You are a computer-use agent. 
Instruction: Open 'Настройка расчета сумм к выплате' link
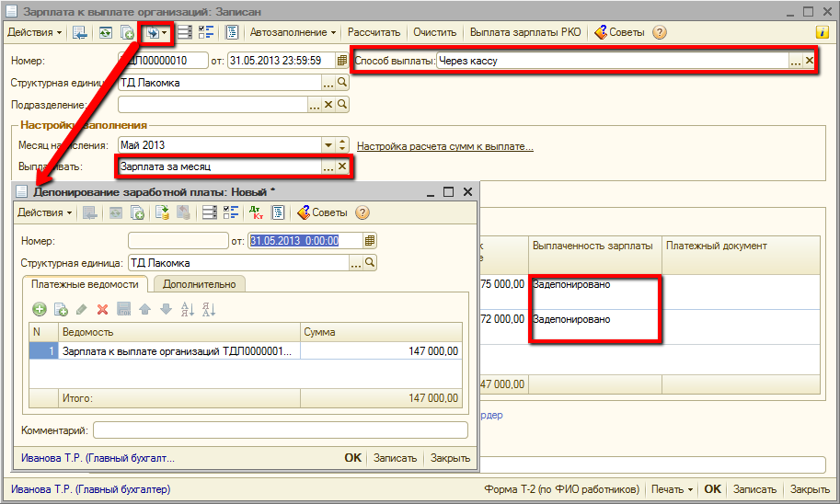pos(444,146)
